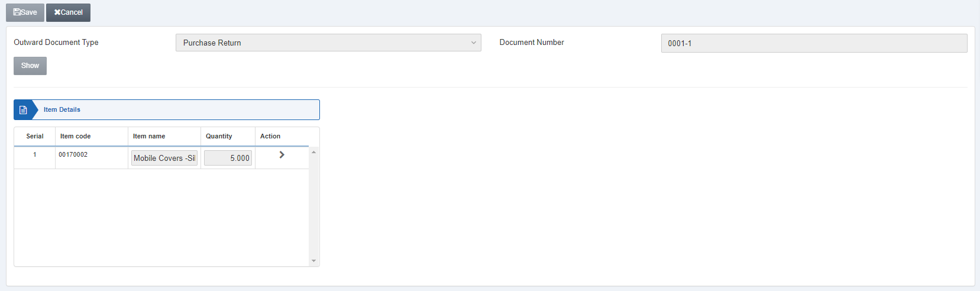Viewport: 980px width, 291px height.
Task: Click the Document Number field
Action: 813,43
